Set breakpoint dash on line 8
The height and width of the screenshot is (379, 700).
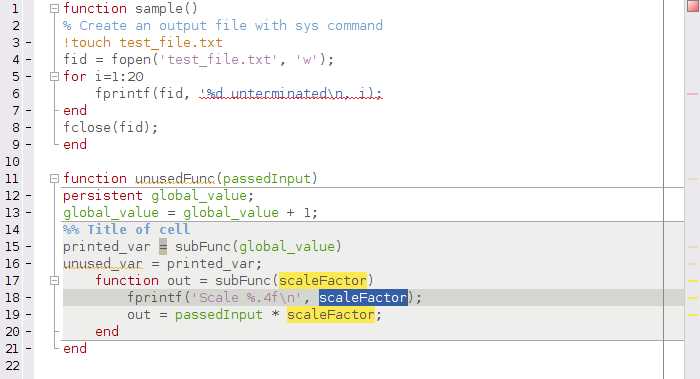[x=29, y=128]
